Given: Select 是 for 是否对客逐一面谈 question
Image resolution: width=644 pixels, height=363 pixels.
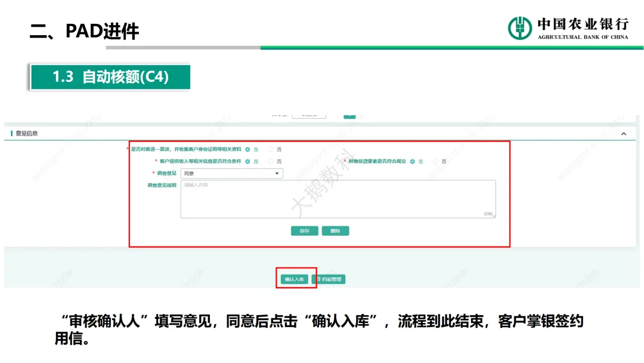Looking at the screenshot, I should tap(247, 149).
